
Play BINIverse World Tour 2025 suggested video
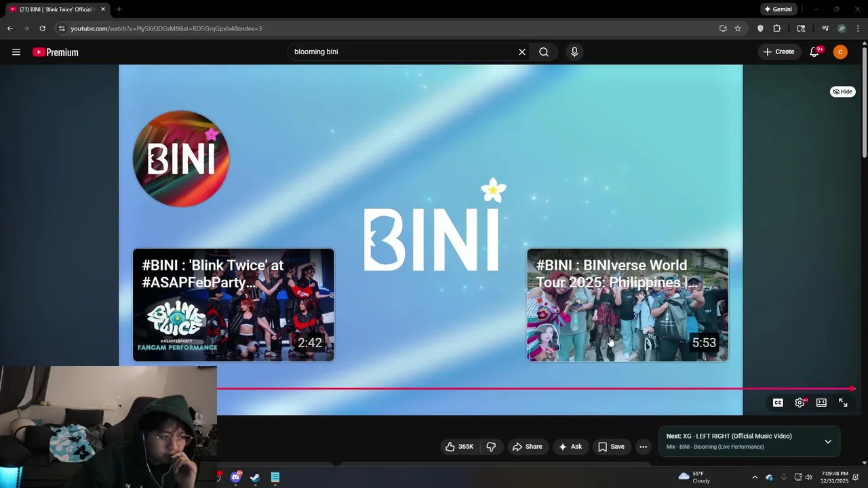[x=628, y=305]
